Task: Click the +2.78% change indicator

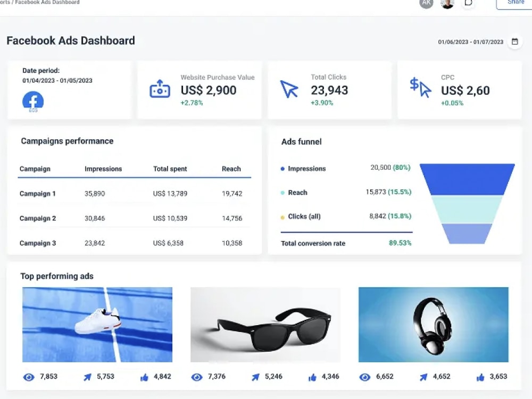Action: [192, 103]
